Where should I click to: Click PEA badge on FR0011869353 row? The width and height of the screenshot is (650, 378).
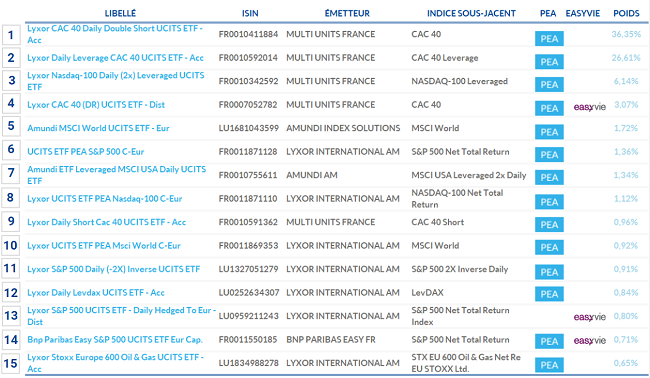pos(549,247)
